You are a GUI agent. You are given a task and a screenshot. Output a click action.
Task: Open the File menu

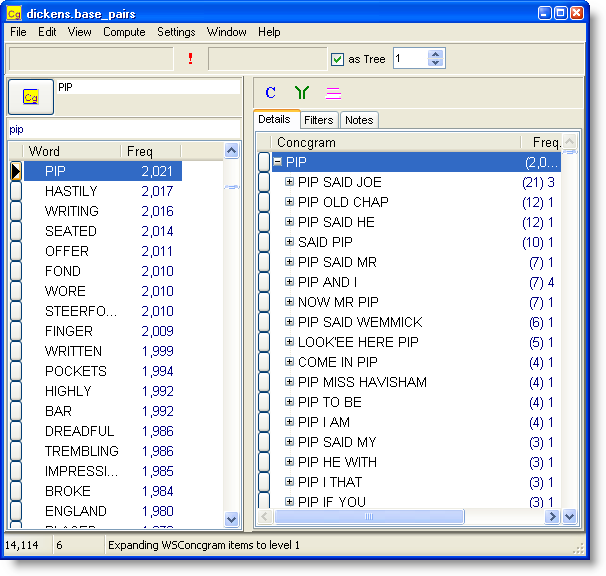(x=18, y=32)
